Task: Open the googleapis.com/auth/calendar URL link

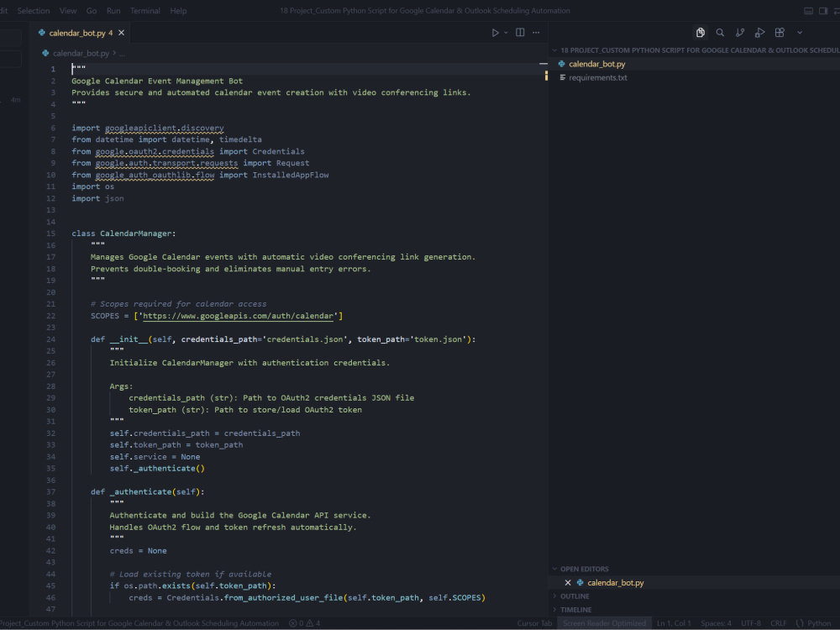Action: (x=238, y=316)
